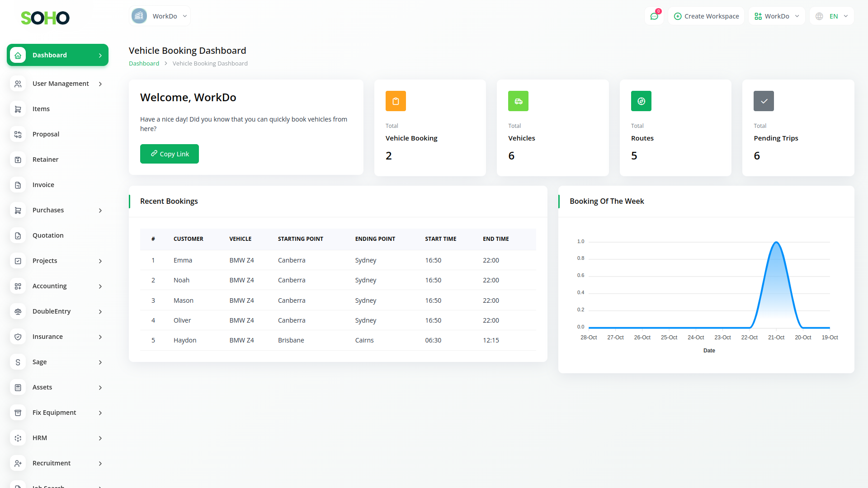This screenshot has height=488, width=868.
Task: Click the orange Vehicle Booking clipboard icon
Action: 396,101
